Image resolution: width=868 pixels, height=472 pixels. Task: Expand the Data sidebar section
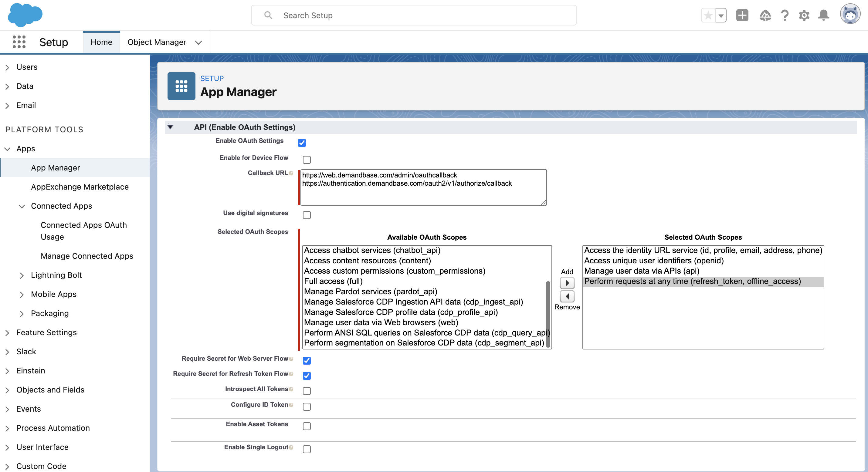tap(7, 86)
